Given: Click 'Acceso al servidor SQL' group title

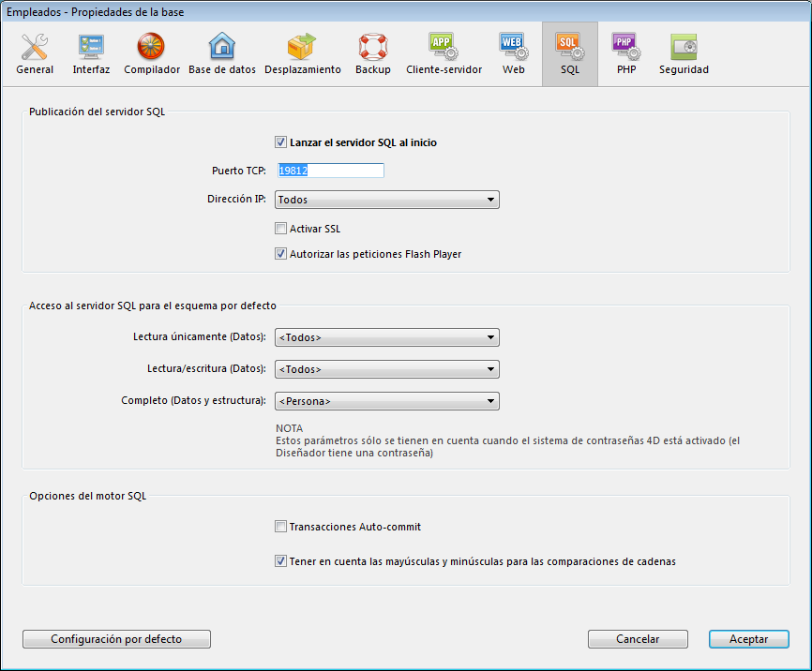Looking at the screenshot, I should coord(152,306).
